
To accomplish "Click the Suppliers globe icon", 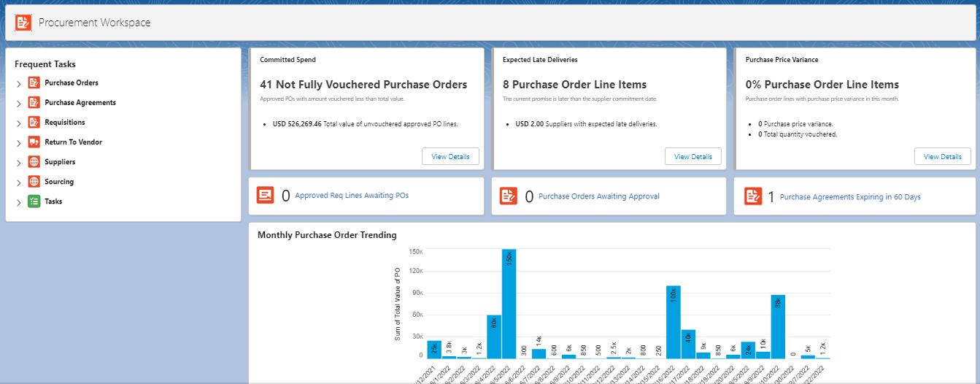I will [34, 162].
